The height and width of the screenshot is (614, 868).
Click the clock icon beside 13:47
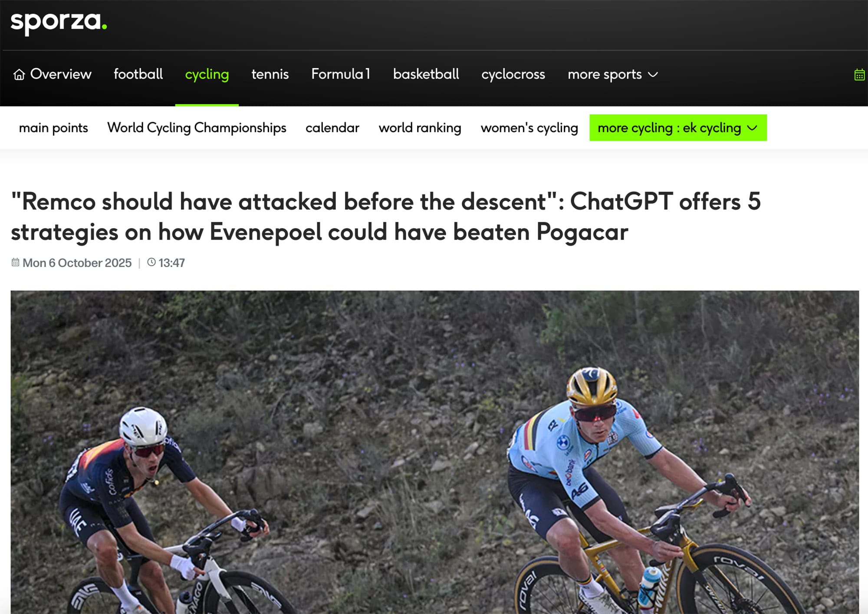pos(151,262)
